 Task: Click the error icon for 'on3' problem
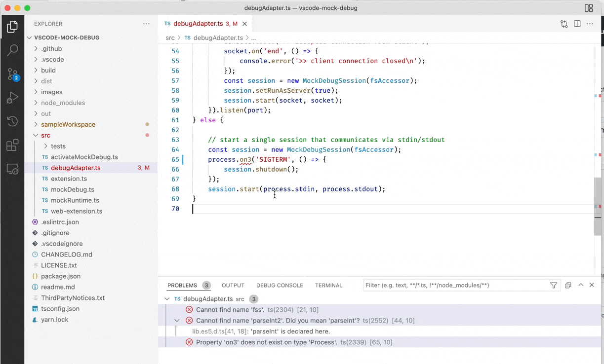[x=189, y=342]
